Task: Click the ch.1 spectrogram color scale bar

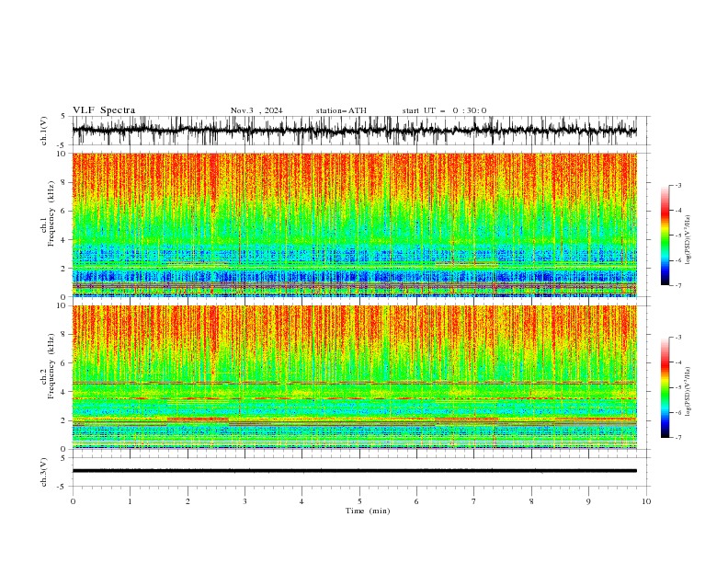Action: click(x=665, y=236)
